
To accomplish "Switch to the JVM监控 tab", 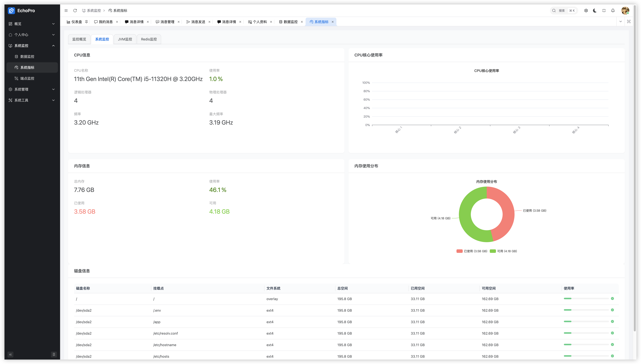I will (125, 39).
